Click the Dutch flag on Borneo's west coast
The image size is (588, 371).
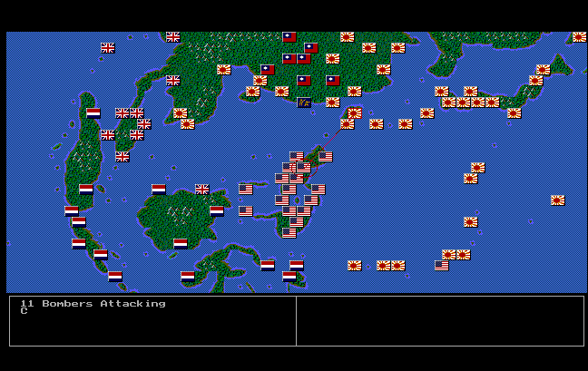159,190
